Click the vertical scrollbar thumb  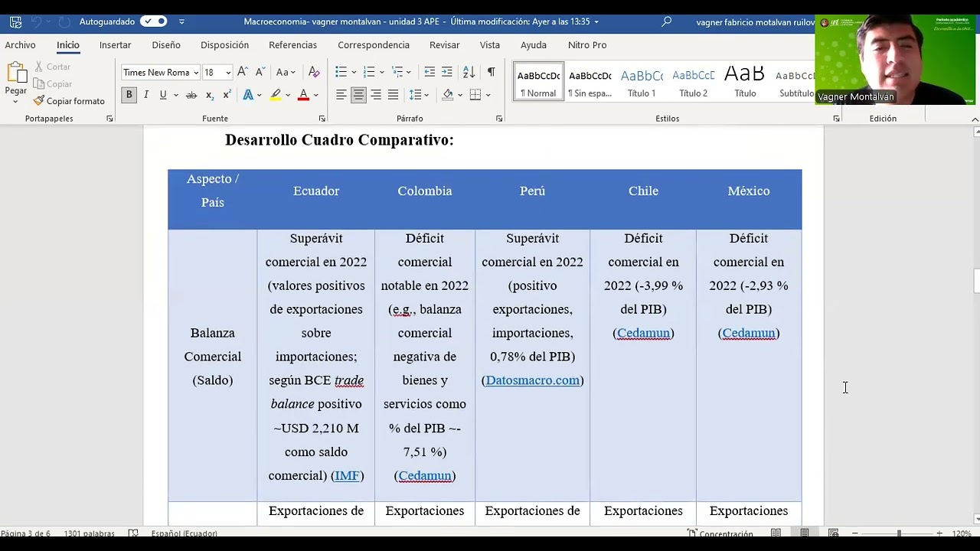(x=975, y=281)
